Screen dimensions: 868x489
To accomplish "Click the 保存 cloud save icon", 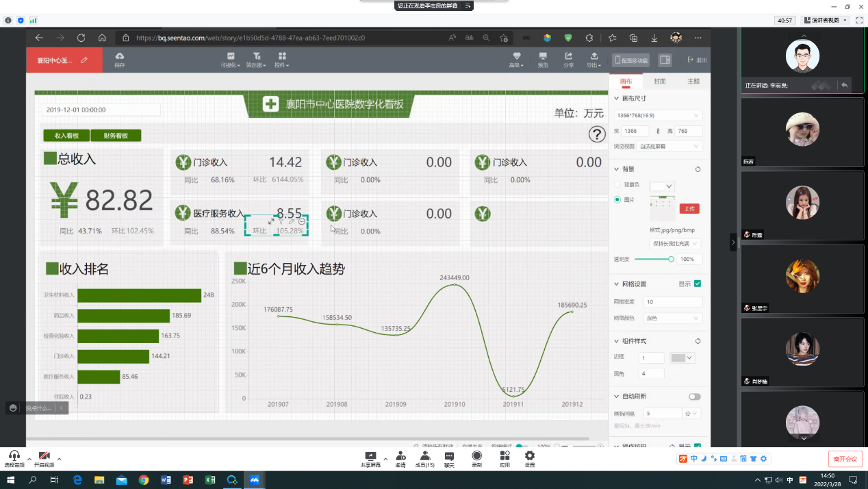I will coord(120,56).
